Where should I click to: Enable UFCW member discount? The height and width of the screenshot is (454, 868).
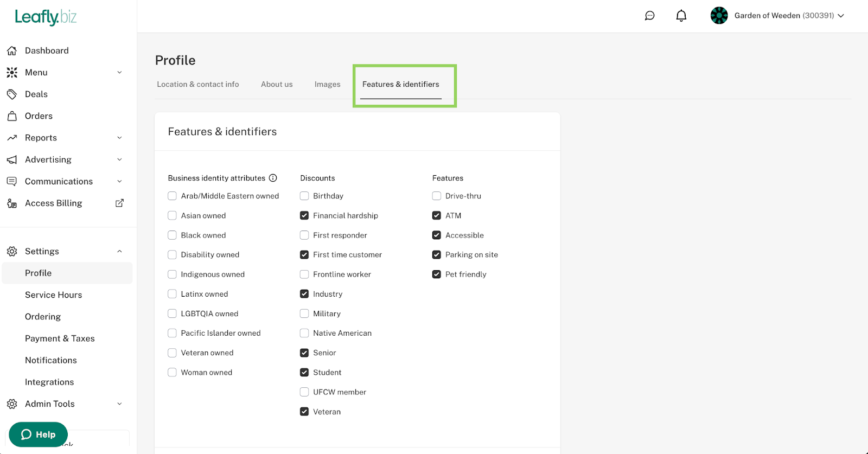click(304, 392)
